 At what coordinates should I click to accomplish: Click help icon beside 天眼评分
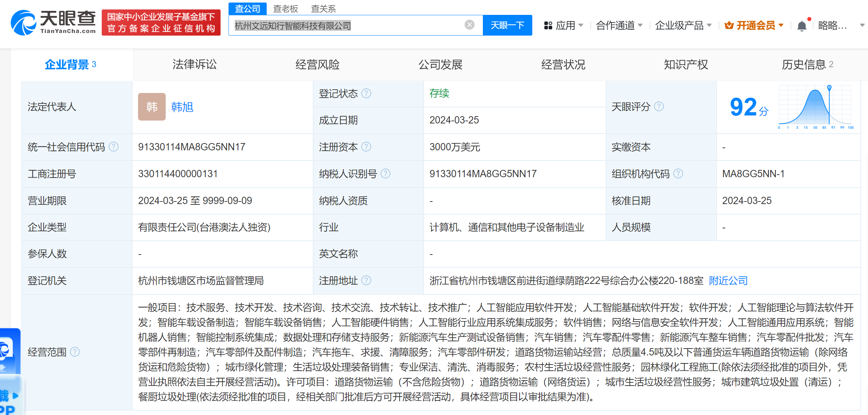click(659, 106)
